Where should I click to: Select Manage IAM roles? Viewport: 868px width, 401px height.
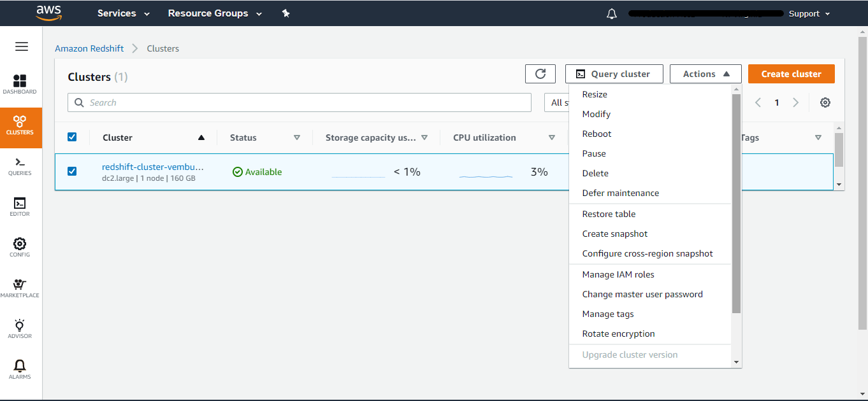(650, 274)
